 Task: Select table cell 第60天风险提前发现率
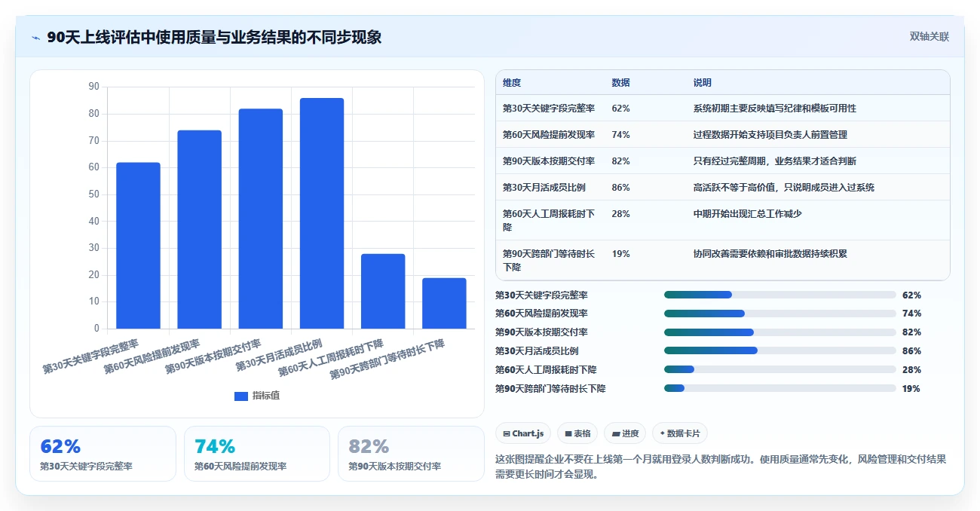(549, 135)
